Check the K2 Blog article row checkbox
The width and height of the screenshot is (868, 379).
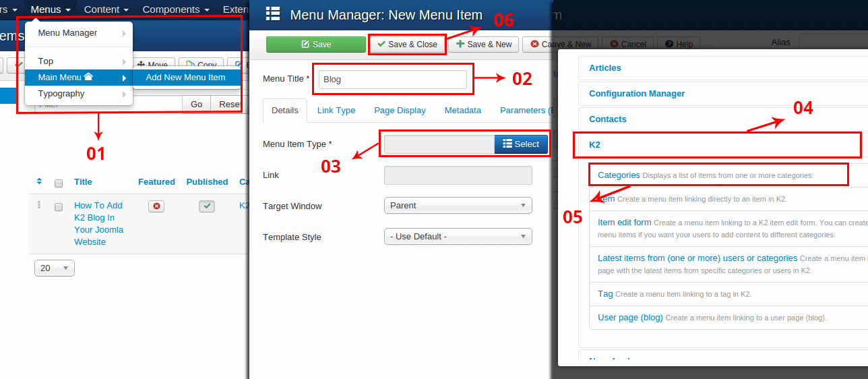click(x=59, y=206)
